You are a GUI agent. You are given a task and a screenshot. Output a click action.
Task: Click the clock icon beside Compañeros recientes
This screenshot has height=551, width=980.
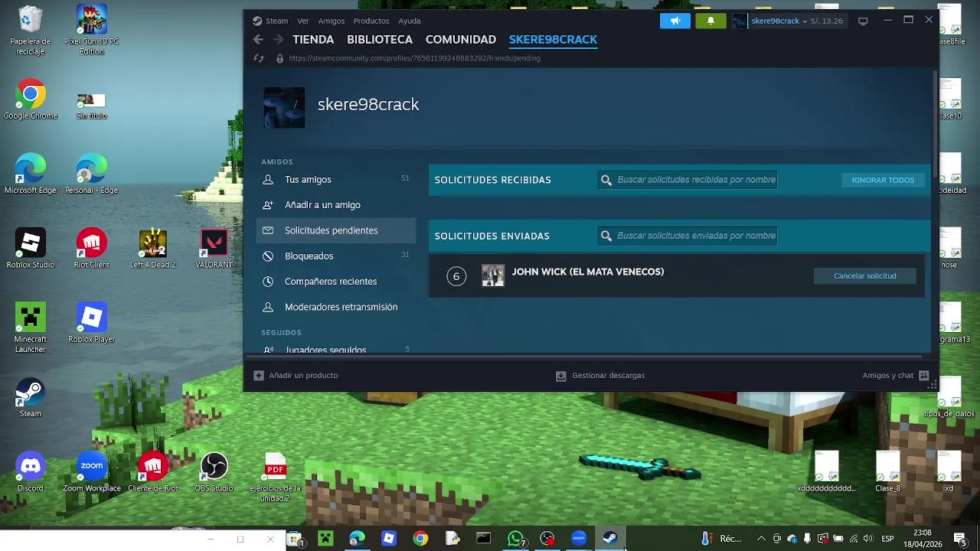click(268, 282)
